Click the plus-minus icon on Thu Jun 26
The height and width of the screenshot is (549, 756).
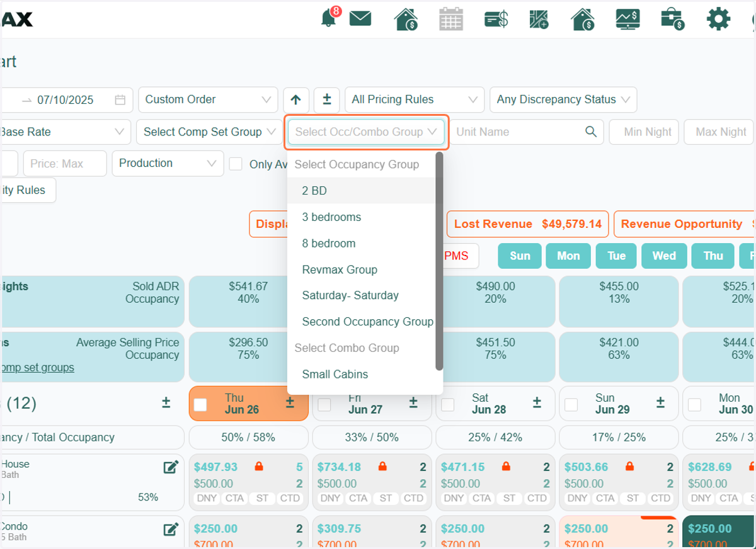[290, 402]
